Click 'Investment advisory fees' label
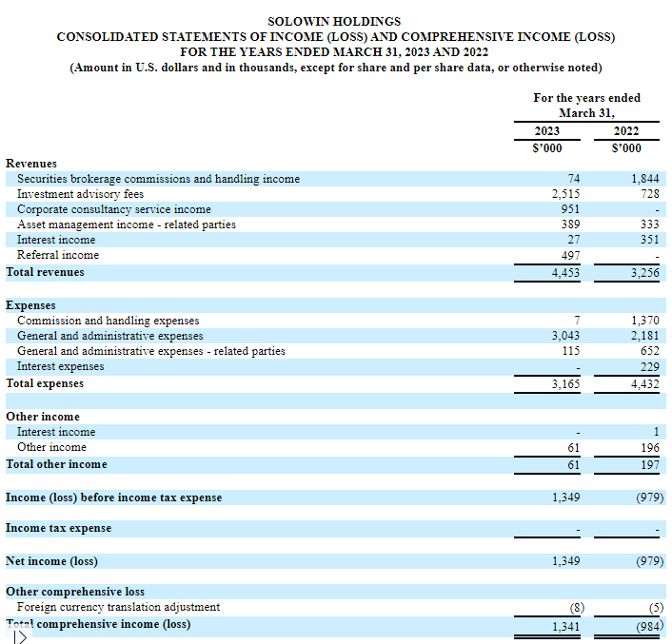The width and height of the screenshot is (672, 644). pyautogui.click(x=80, y=194)
